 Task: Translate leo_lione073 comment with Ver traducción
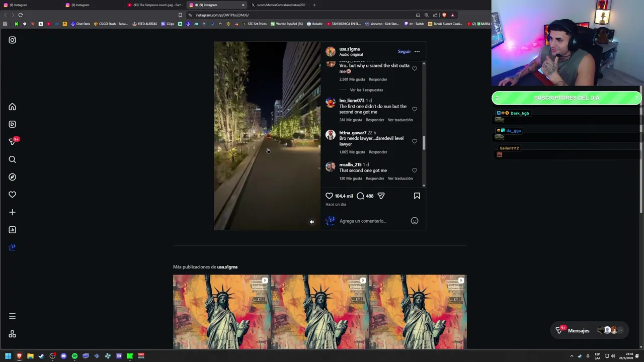point(400,120)
